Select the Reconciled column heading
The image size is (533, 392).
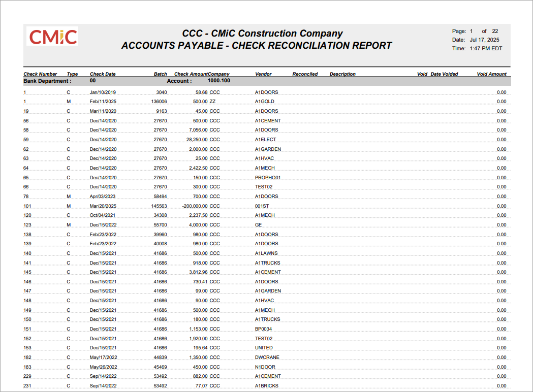(305, 74)
